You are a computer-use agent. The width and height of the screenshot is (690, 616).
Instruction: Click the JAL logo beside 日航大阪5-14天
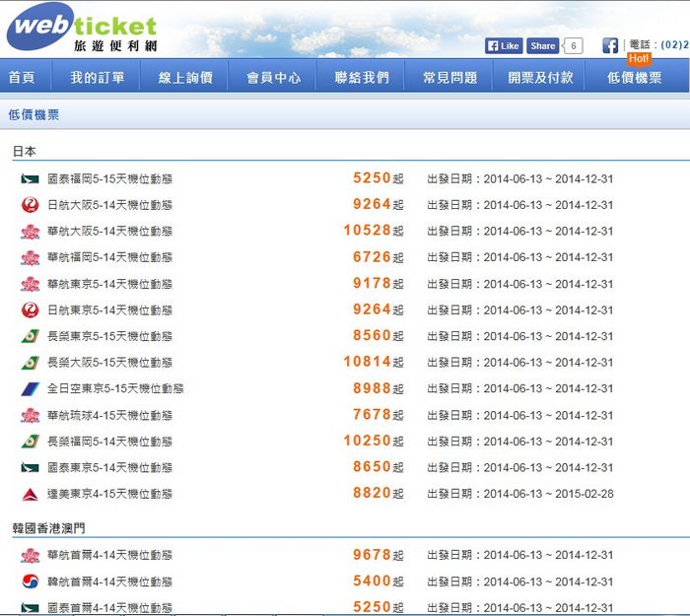pyautogui.click(x=30, y=205)
